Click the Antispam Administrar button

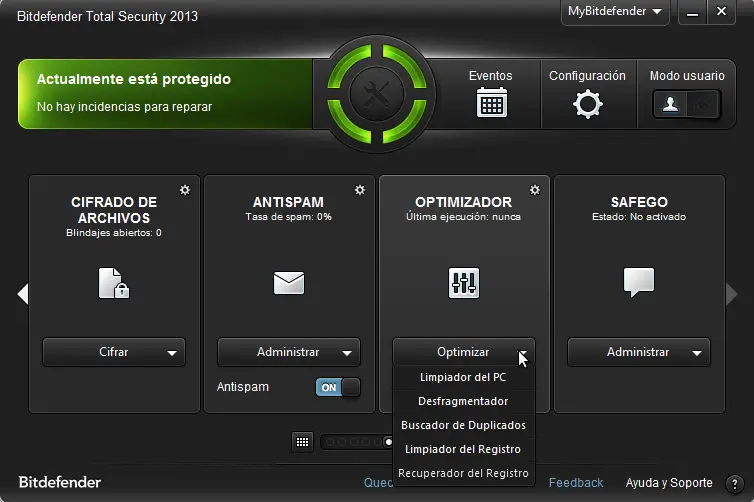pos(289,352)
